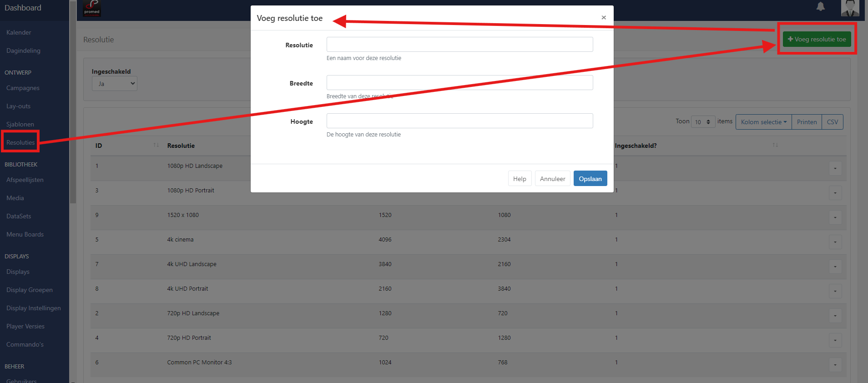Open the user avatar profile menu

click(849, 8)
